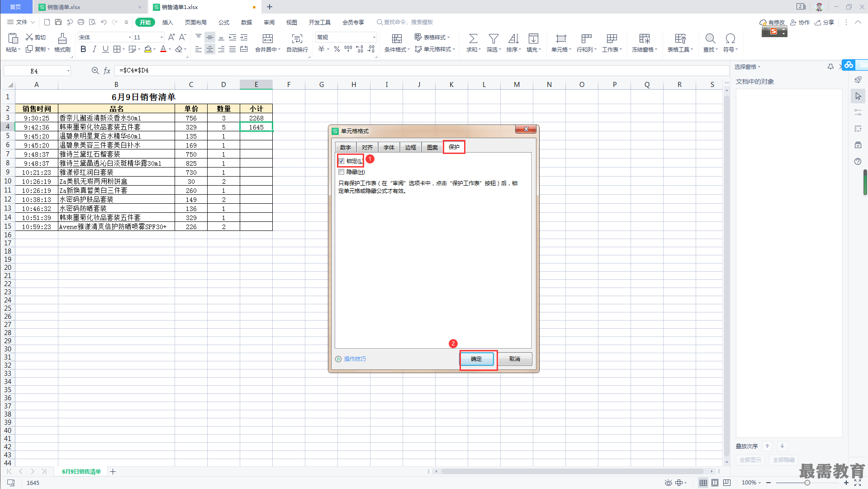Click the Symbol (符号) icon
This screenshot has height=489, width=868.
pos(730,38)
